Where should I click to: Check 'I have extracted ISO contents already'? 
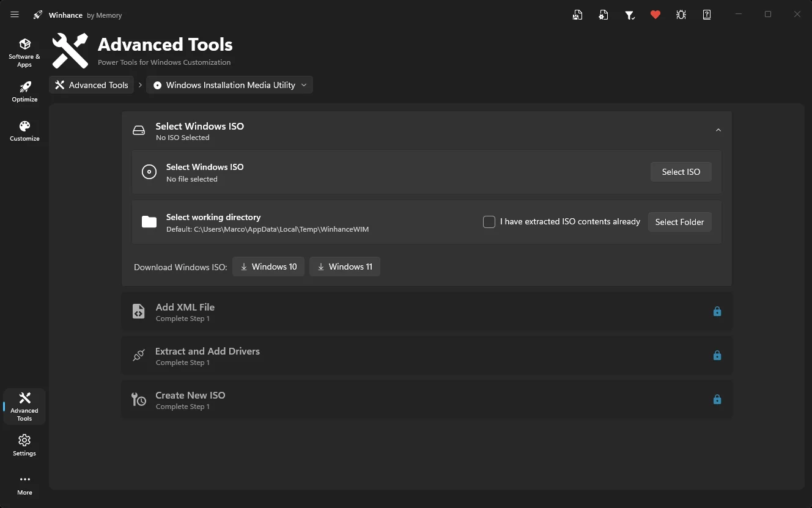[489, 222]
